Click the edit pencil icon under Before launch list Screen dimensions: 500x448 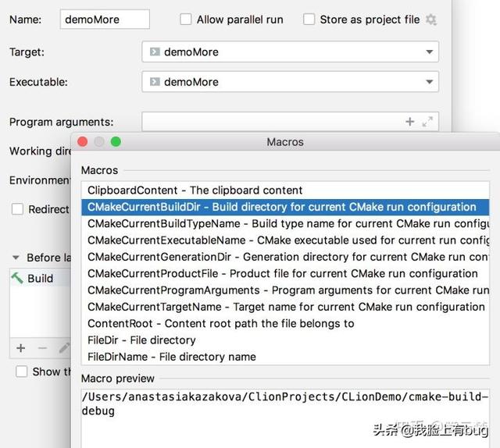point(64,347)
